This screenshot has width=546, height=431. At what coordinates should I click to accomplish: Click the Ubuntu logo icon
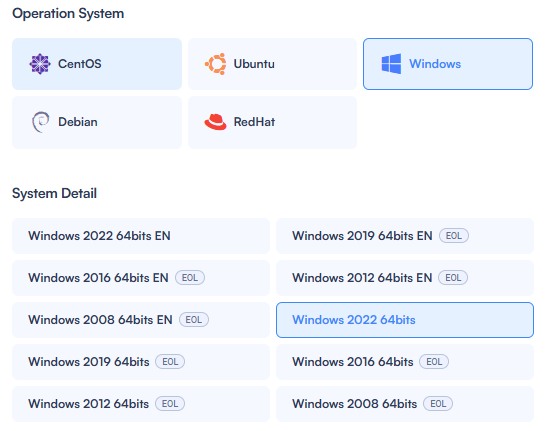(x=216, y=64)
